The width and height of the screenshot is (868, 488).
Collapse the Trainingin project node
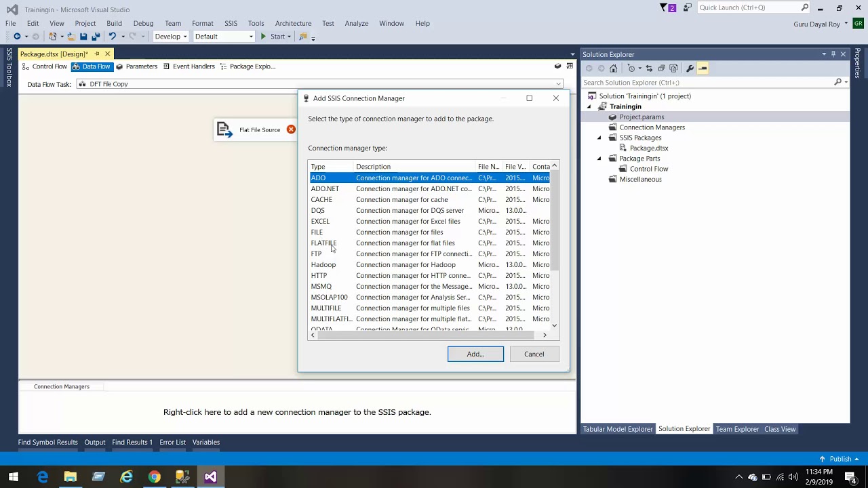tap(589, 106)
